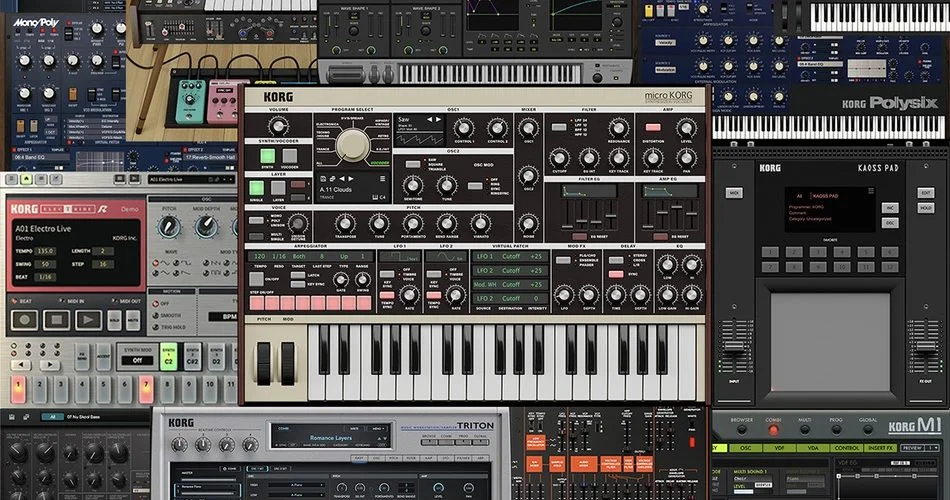
Task: Click Kaoss Pad EDIT button
Action: coord(925,193)
